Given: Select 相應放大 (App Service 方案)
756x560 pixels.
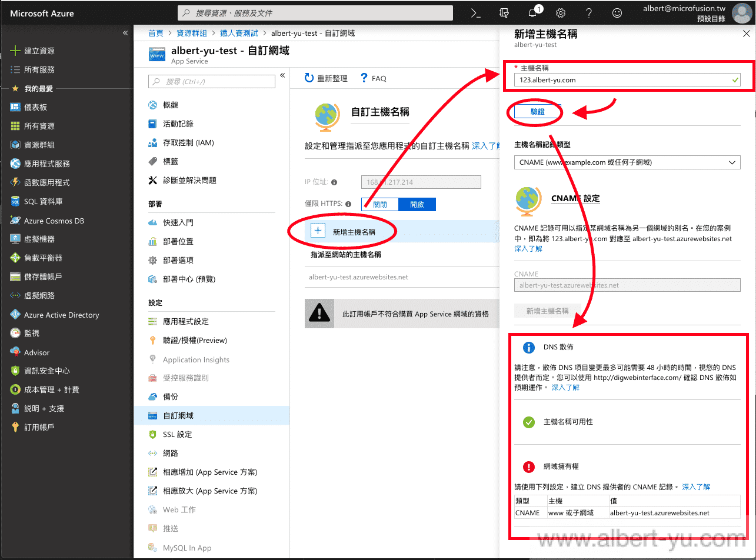Looking at the screenshot, I should pyautogui.click(x=211, y=491).
